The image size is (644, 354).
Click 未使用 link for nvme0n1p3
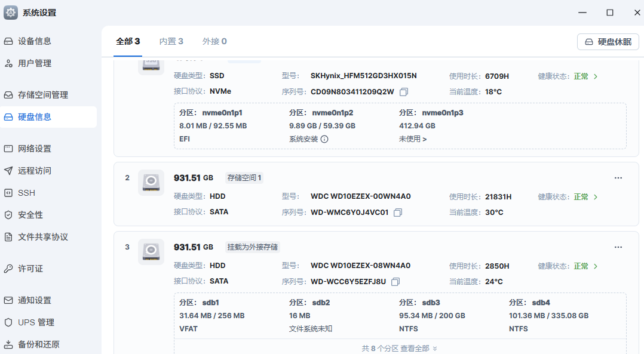coord(413,139)
